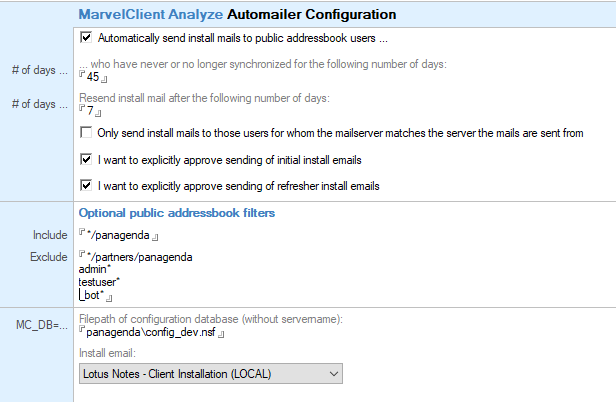616x402 pixels.
Task: Click the Exclude entry */partners/panagenda
Action: (139, 257)
